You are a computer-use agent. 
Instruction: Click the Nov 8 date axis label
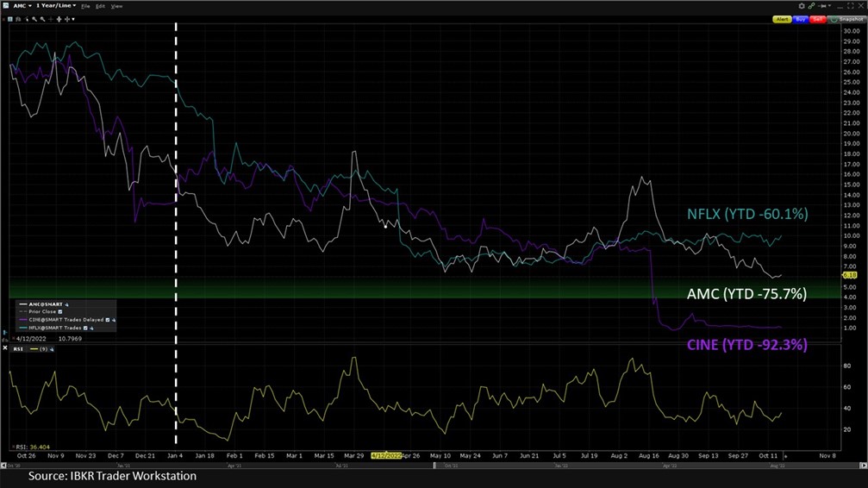pos(827,456)
